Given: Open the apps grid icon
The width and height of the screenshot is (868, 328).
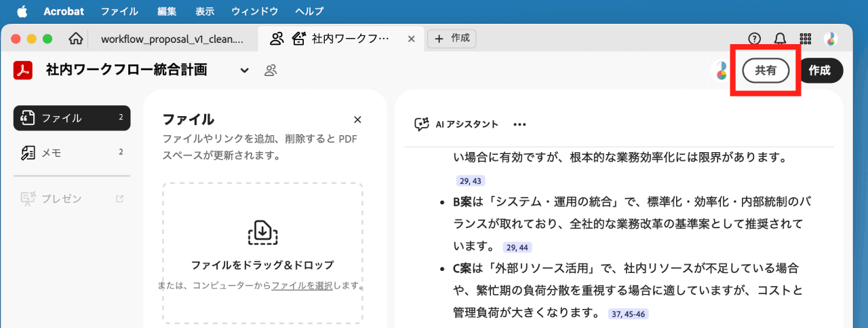Looking at the screenshot, I should point(806,39).
